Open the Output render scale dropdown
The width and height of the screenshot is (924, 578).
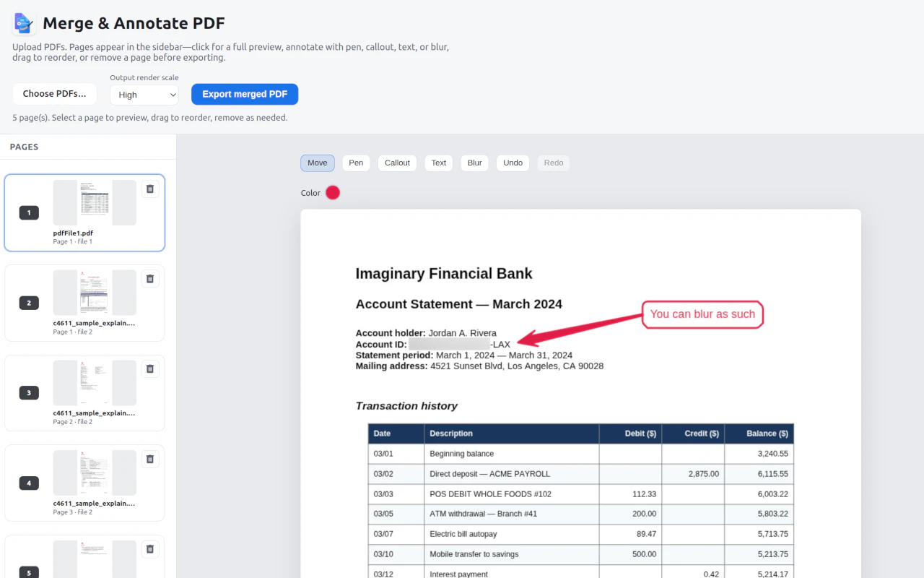coord(144,95)
